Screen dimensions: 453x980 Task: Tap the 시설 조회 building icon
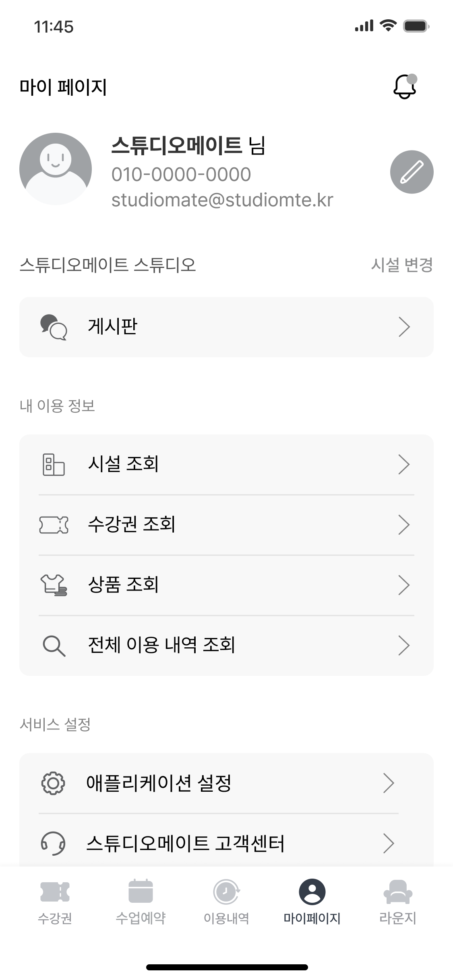(x=54, y=465)
